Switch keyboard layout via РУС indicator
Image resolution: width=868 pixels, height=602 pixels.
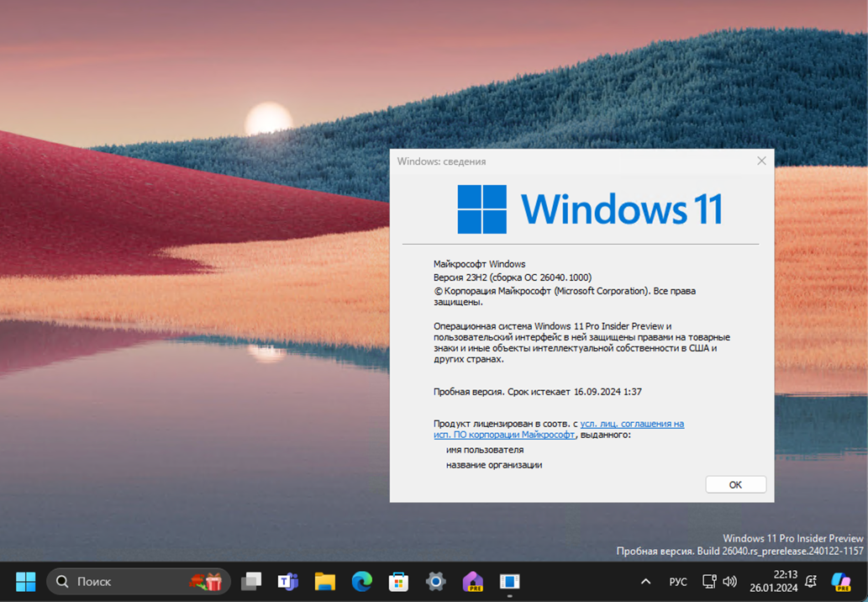[677, 581]
